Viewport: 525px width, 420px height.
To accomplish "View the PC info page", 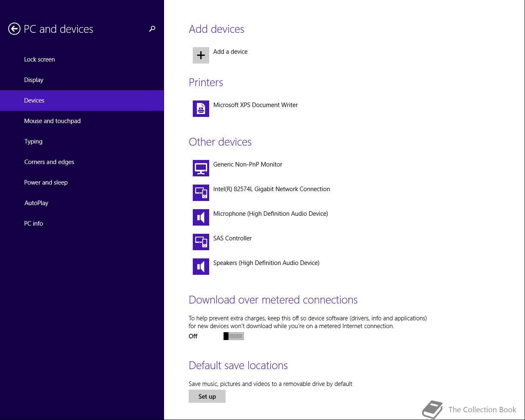I will coord(34,224).
